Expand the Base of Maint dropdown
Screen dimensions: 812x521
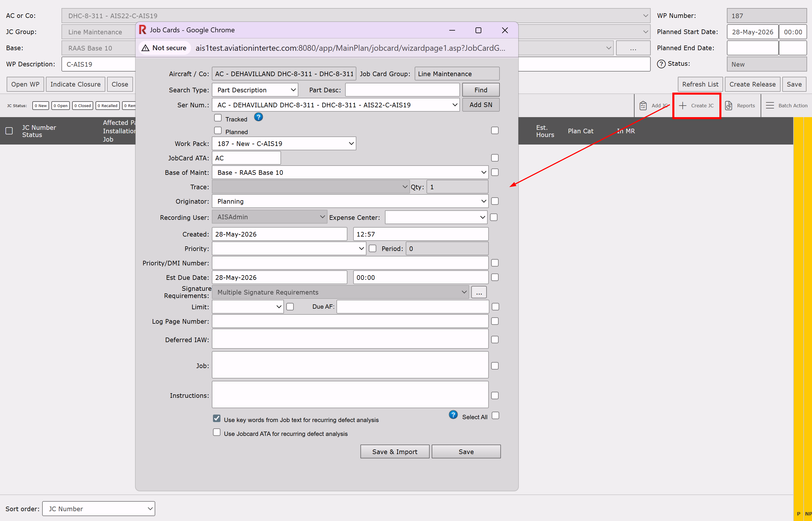[x=350, y=173]
